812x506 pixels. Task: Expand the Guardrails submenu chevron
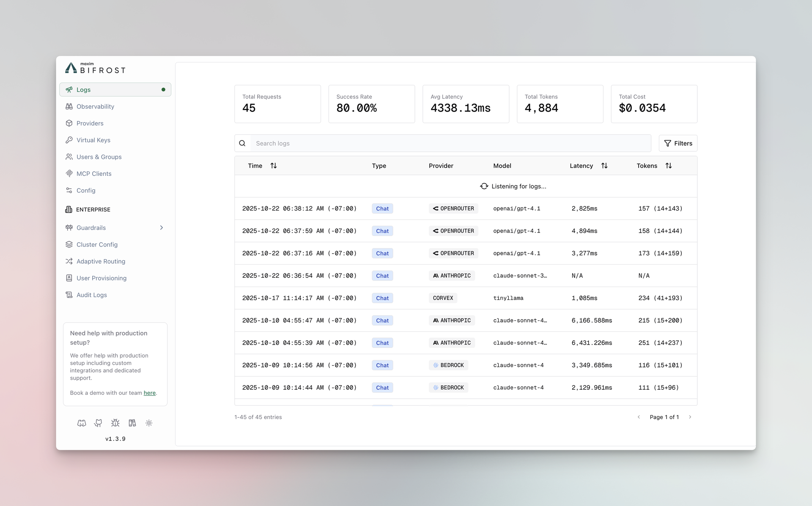tap(162, 228)
